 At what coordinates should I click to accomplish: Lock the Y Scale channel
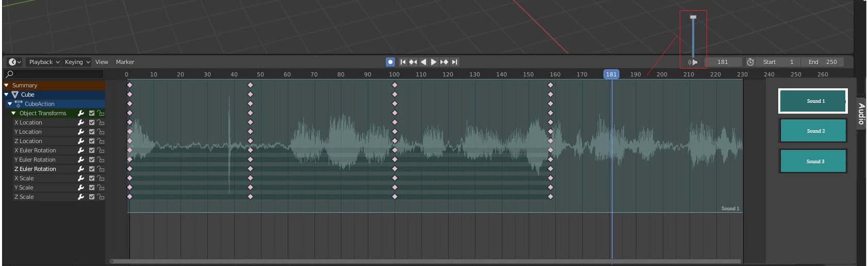pos(101,187)
